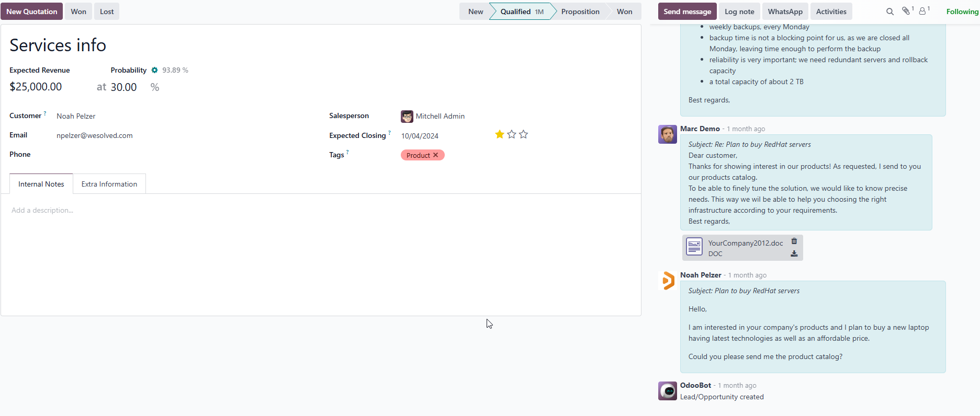The height and width of the screenshot is (416, 980).
Task: Toggle the Following button menu
Action: pyautogui.click(x=962, y=11)
